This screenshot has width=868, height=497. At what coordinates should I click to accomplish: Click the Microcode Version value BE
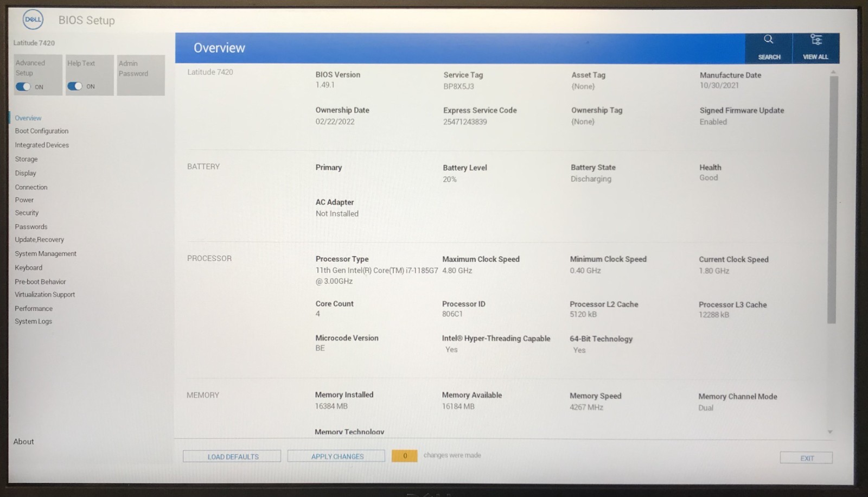[320, 348]
